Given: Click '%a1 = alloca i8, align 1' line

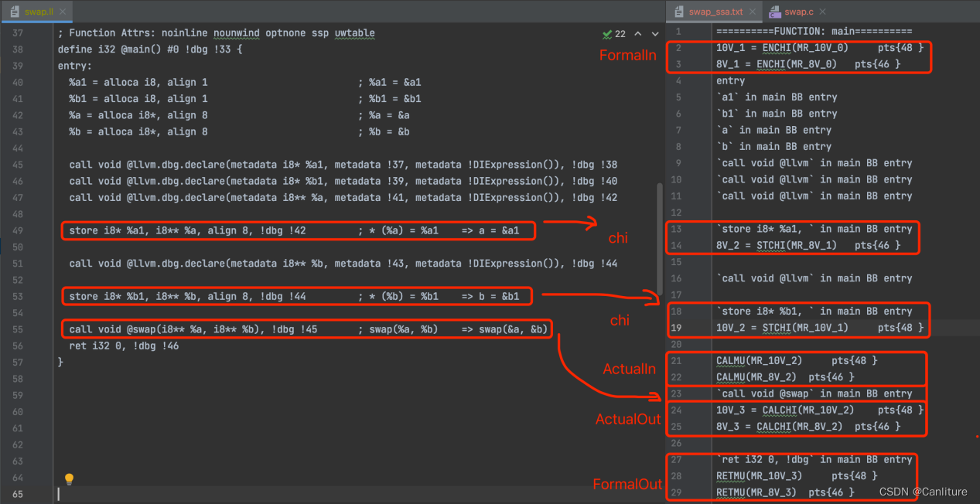Looking at the screenshot, I should pyautogui.click(x=138, y=82).
